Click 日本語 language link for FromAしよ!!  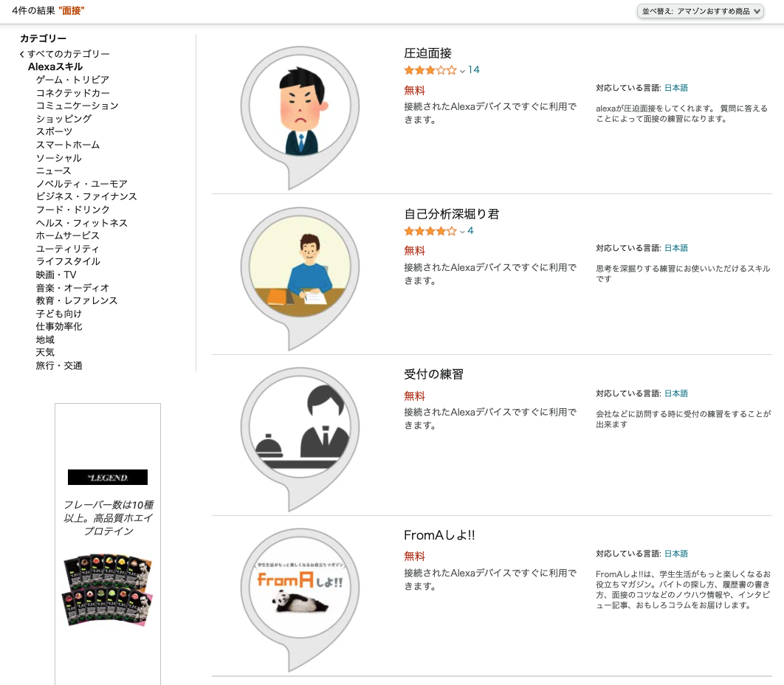coord(676,554)
